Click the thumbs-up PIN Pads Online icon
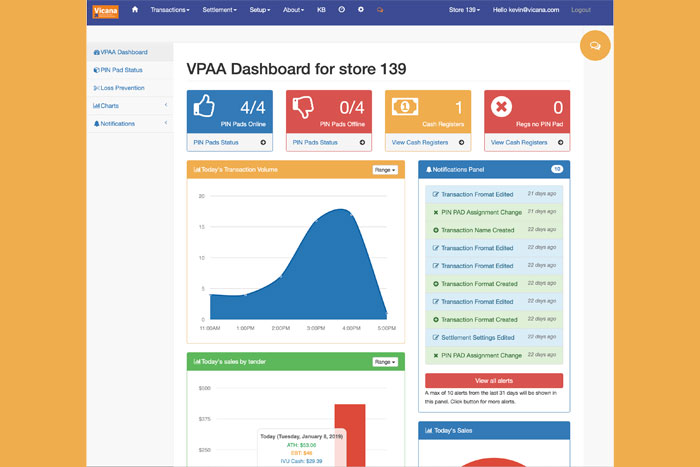The width and height of the screenshot is (700, 467). click(x=204, y=106)
